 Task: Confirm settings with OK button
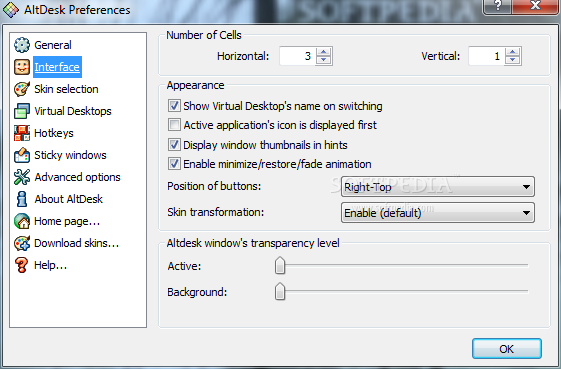pos(507,349)
